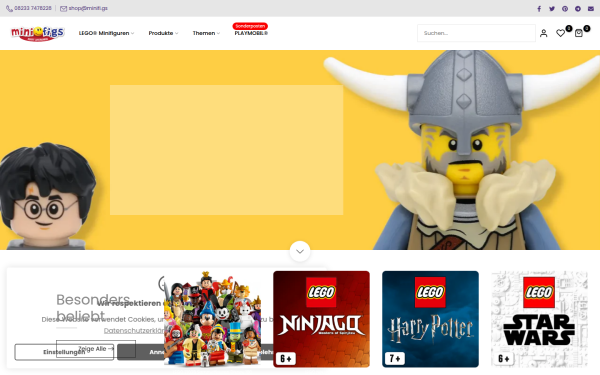Open the LEGO Harry Potter theme tile
This screenshot has width=600, height=375.
click(430, 319)
